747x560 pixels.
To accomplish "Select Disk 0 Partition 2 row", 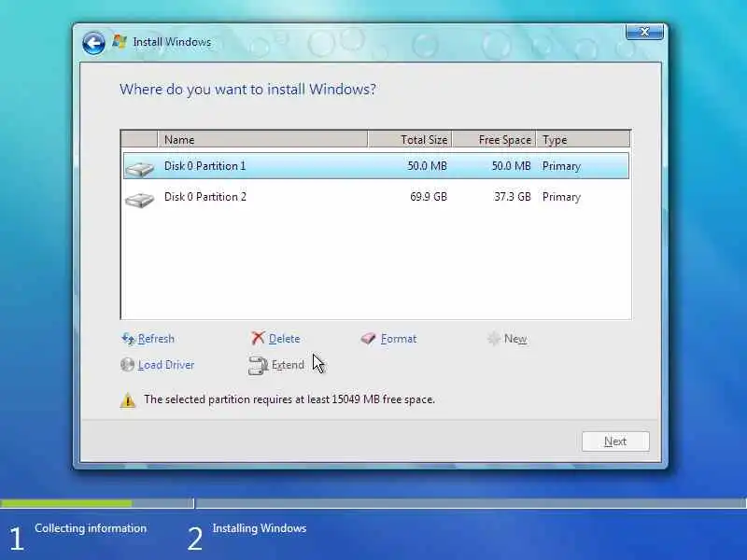I will 376,197.
